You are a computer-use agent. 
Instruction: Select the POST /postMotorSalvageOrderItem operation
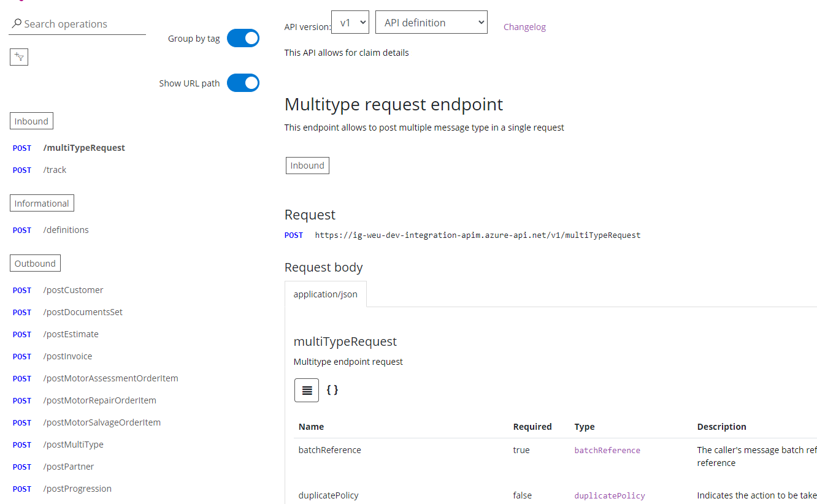point(102,422)
